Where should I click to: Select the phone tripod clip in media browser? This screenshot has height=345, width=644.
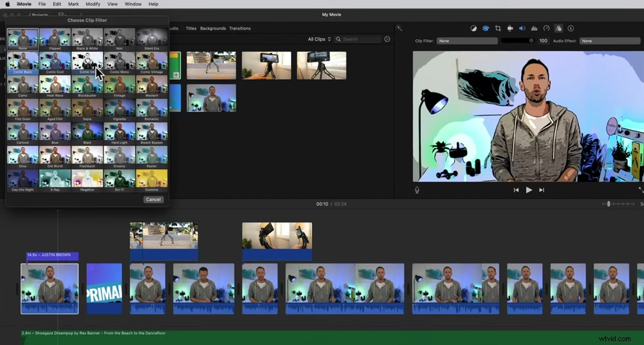click(267, 65)
